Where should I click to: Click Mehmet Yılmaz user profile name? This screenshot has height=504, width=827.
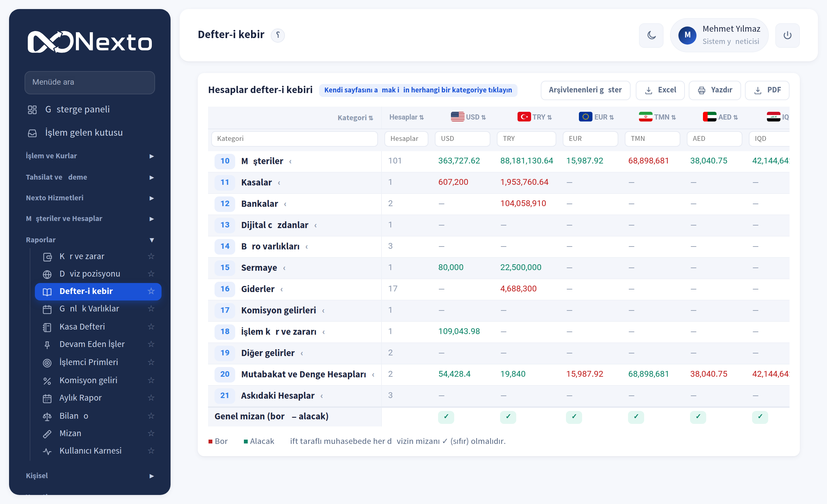[x=731, y=29]
